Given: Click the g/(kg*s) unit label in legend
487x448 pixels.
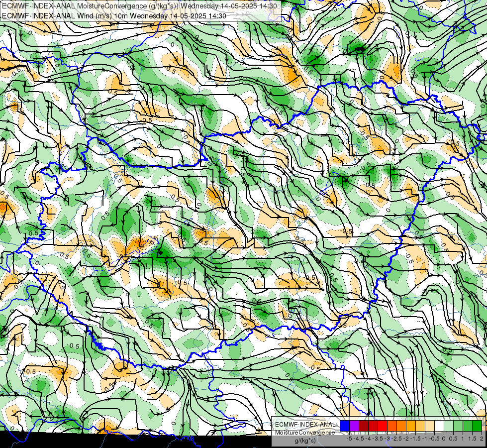Looking at the screenshot, I should (305, 441).
